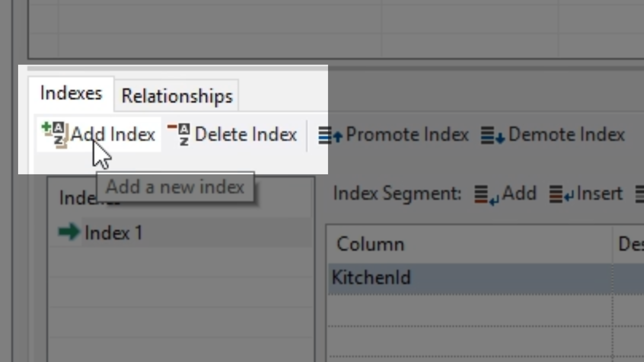Click the cut-off icon right of Insert
644x362 pixels.
(x=640, y=194)
